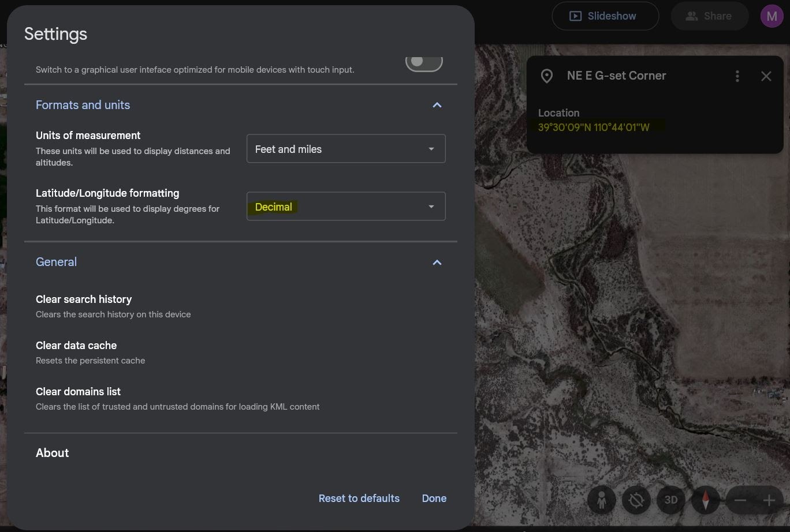The width and height of the screenshot is (790, 532).
Task: Zoom out with the minus button
Action: [x=740, y=501]
